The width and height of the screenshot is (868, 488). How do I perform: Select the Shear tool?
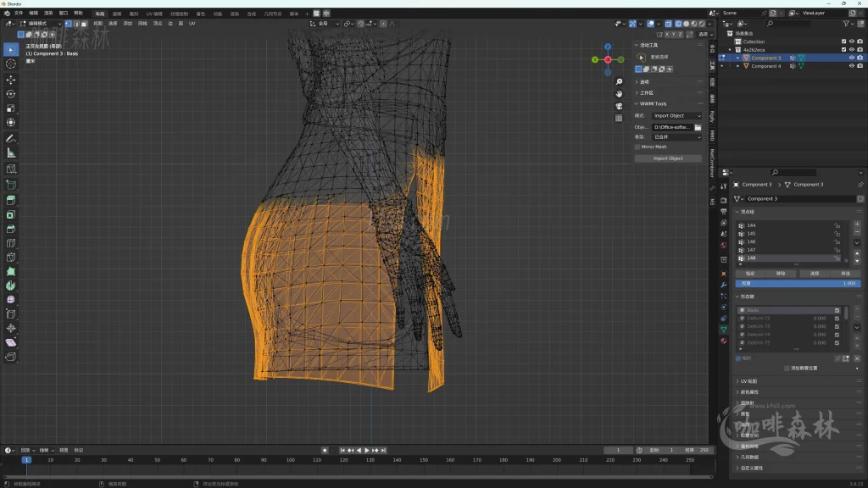pos(10,342)
